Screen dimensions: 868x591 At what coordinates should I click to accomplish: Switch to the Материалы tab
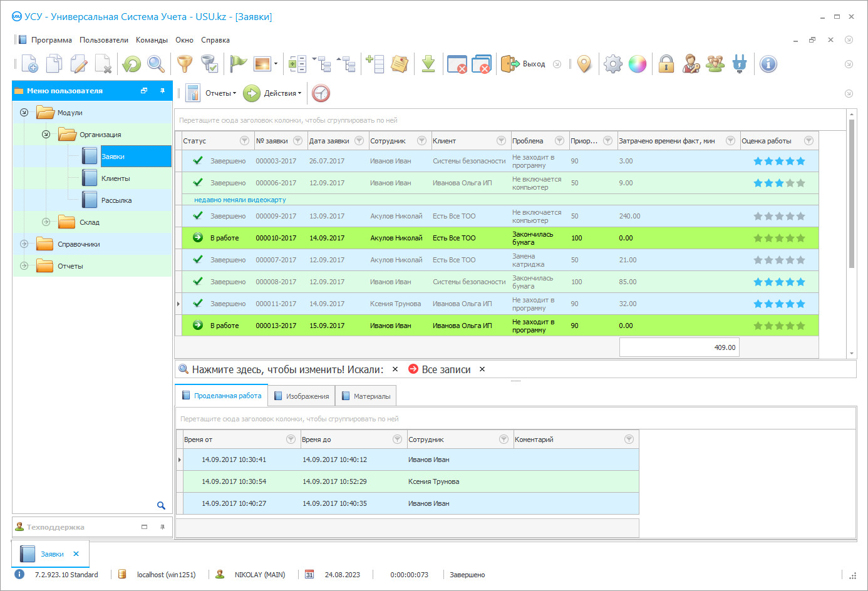[x=366, y=396]
